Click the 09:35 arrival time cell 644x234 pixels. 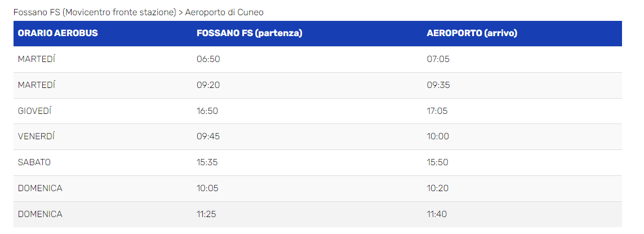pyautogui.click(x=438, y=85)
